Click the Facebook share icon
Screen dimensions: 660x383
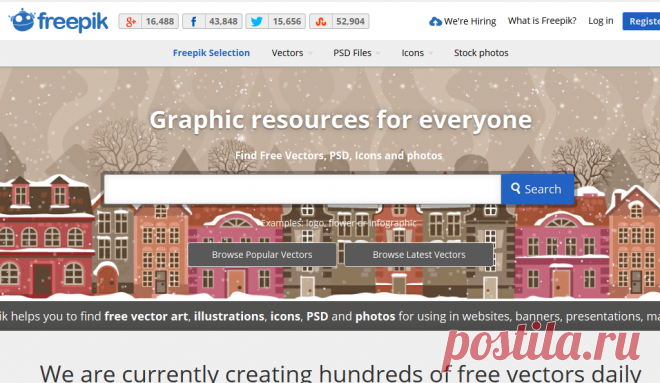coord(194,21)
